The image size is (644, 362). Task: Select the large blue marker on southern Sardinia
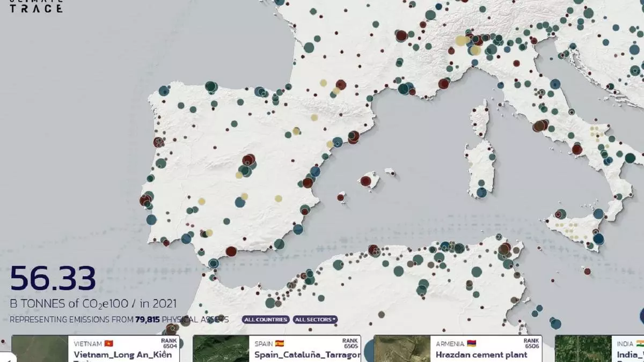point(481,193)
